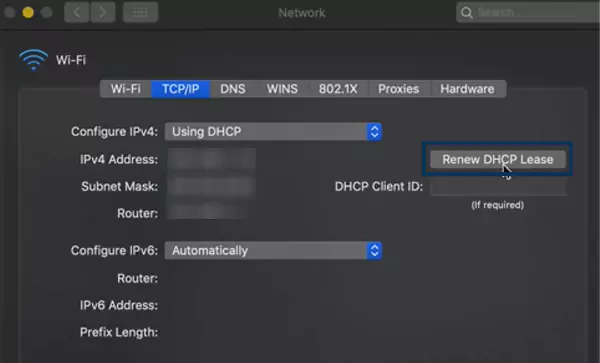The height and width of the screenshot is (363, 600).
Task: Click the '(If required)' hint text
Action: (x=497, y=205)
